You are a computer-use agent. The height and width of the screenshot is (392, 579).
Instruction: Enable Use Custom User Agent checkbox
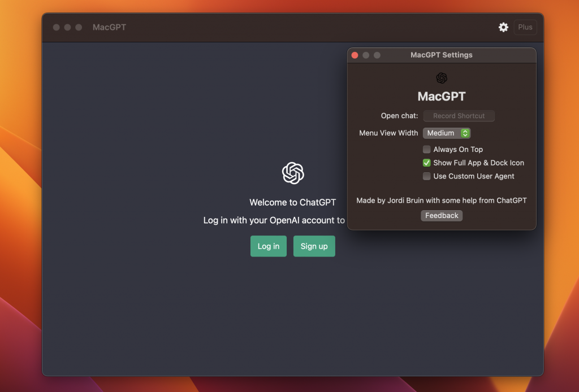[426, 176]
